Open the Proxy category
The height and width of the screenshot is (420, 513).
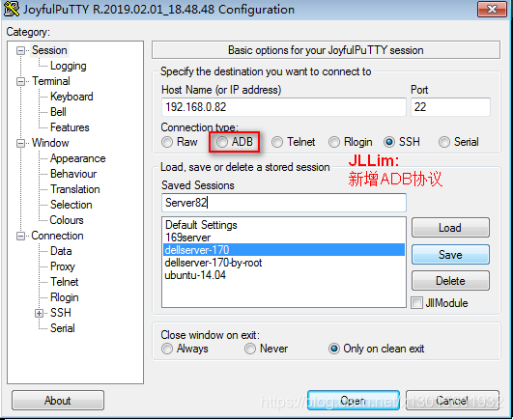63,266
